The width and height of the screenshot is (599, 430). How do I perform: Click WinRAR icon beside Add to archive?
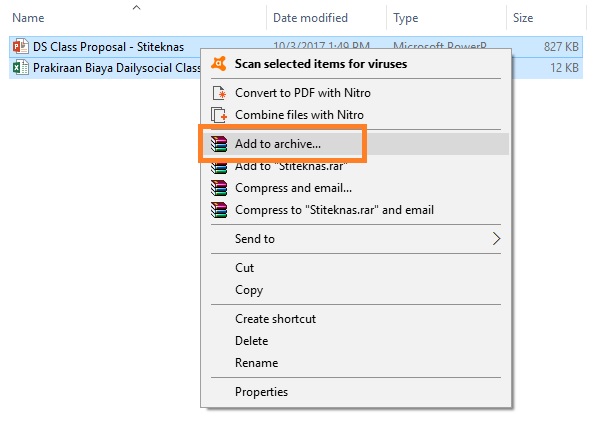[x=219, y=144]
